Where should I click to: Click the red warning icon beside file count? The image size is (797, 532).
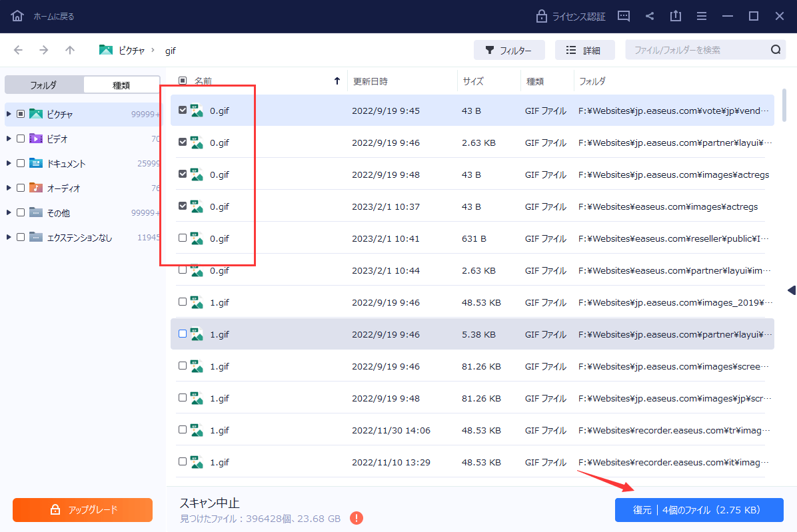(x=357, y=517)
